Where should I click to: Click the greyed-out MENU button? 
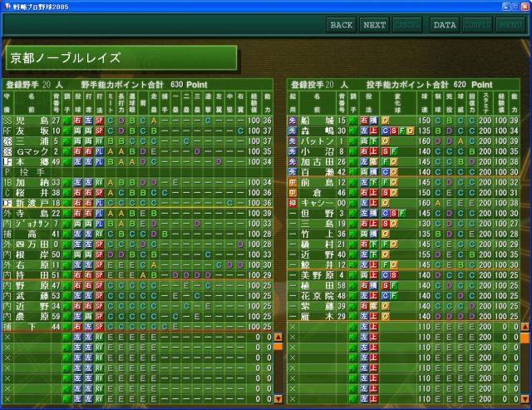pyautogui.click(x=510, y=25)
